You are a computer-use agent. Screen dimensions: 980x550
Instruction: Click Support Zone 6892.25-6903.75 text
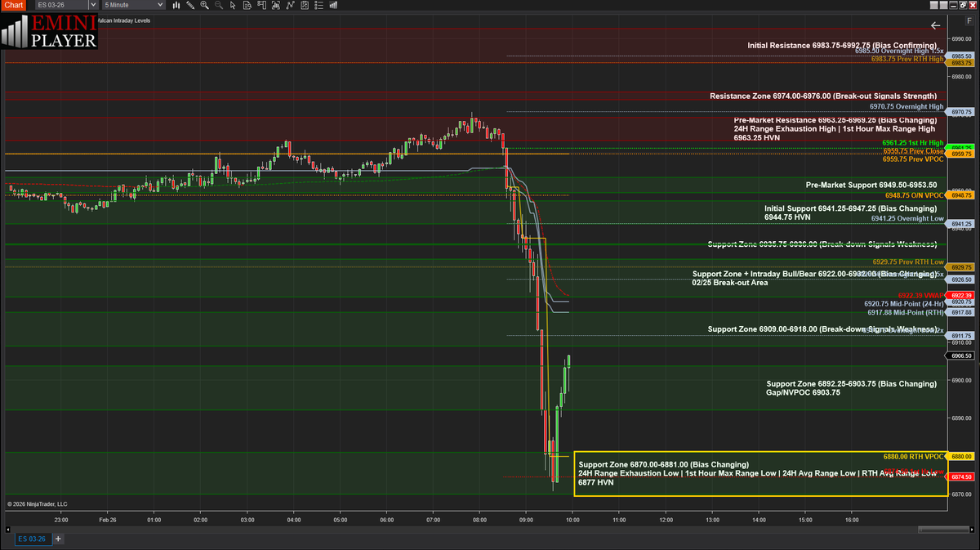click(x=851, y=383)
